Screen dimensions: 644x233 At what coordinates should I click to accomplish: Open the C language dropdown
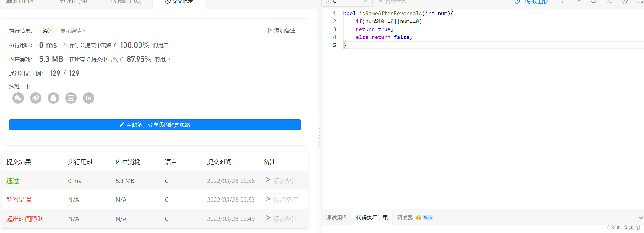(x=347, y=2)
